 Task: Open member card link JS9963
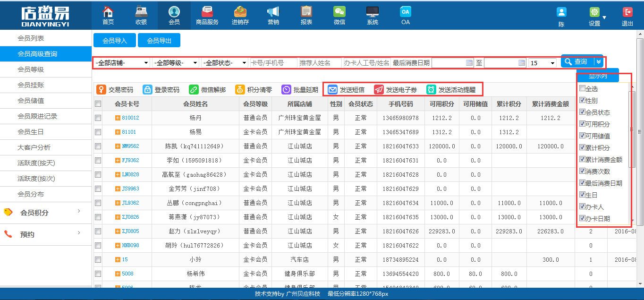130,189
